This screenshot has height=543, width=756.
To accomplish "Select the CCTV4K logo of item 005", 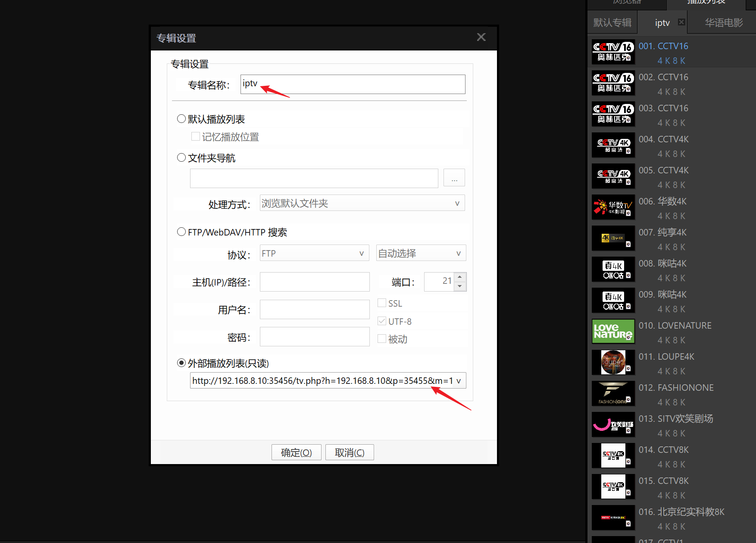I will tap(613, 176).
